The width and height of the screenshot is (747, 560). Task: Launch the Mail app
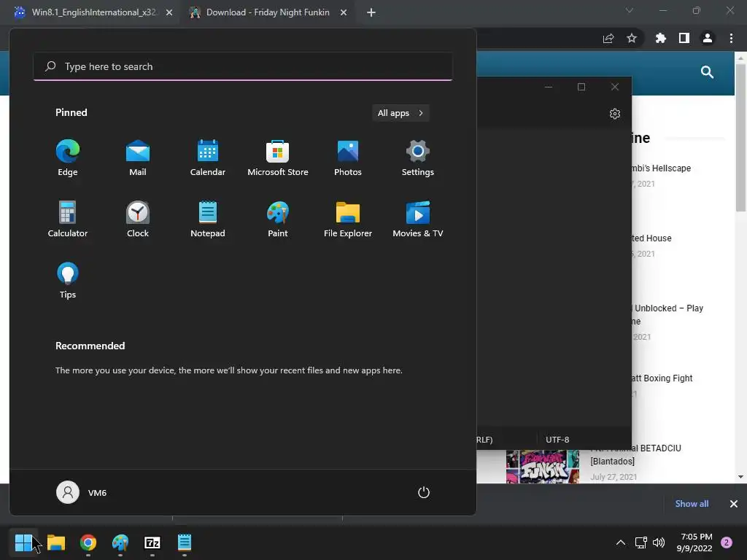click(138, 158)
